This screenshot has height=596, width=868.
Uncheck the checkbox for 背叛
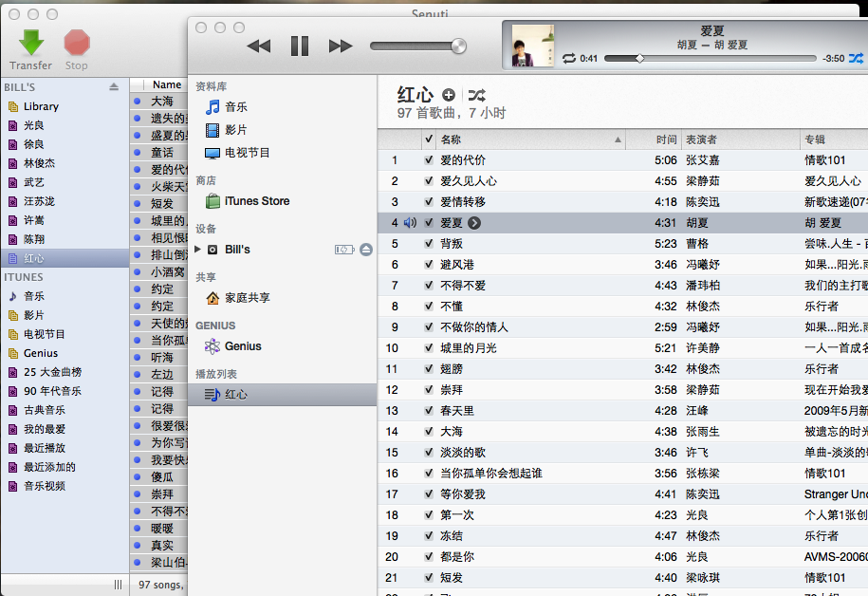[x=429, y=244]
